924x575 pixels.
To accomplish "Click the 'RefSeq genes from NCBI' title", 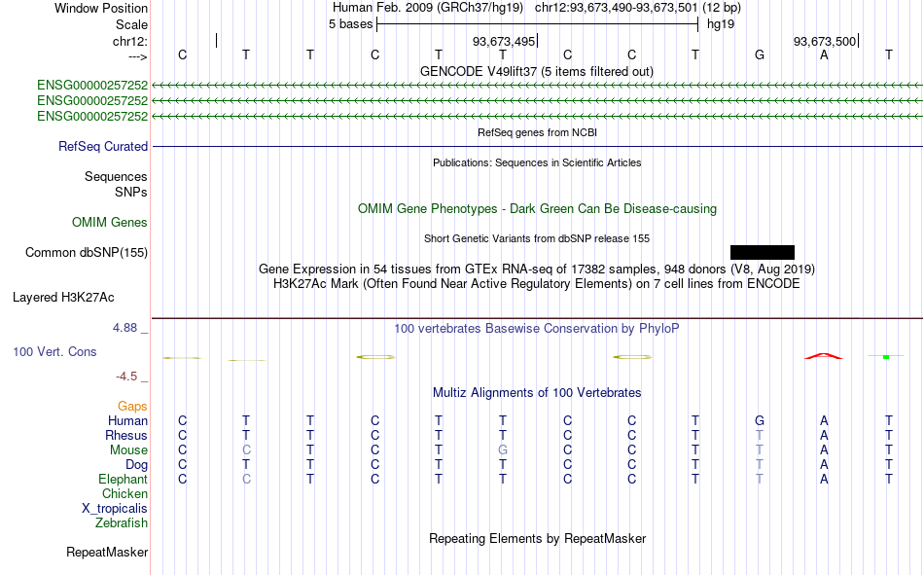I will pos(538,132).
